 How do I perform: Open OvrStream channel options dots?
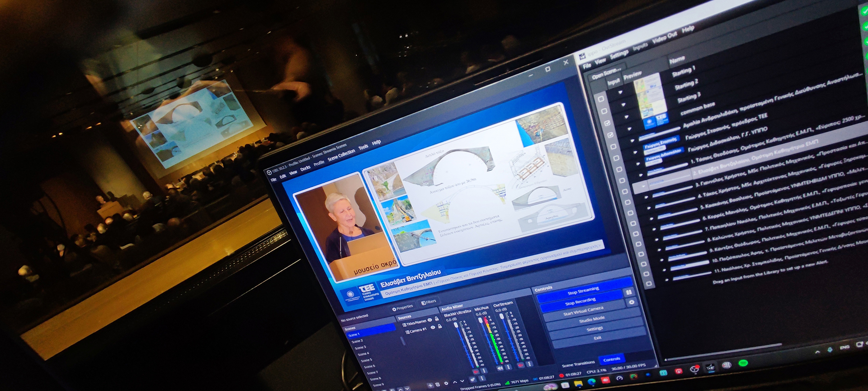click(x=529, y=363)
